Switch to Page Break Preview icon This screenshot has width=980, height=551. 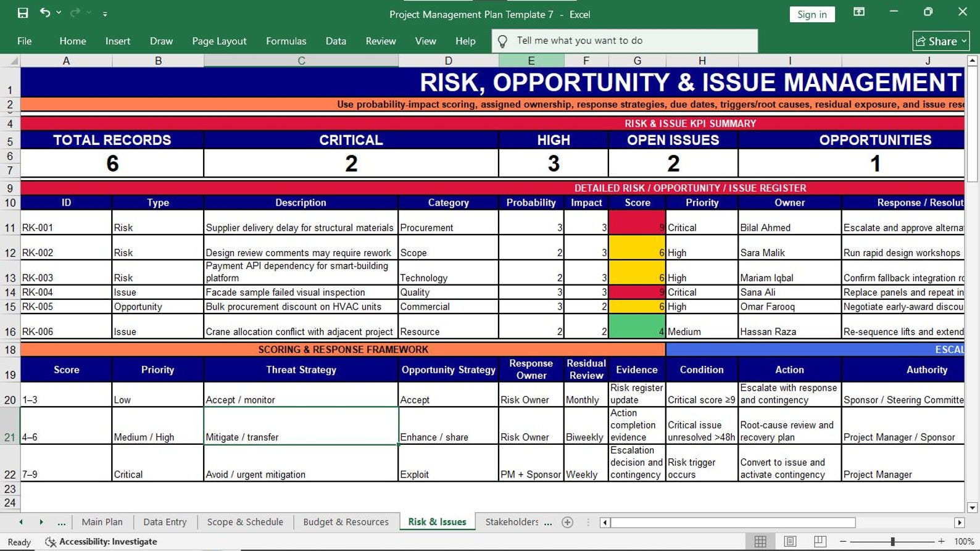[x=820, y=542]
